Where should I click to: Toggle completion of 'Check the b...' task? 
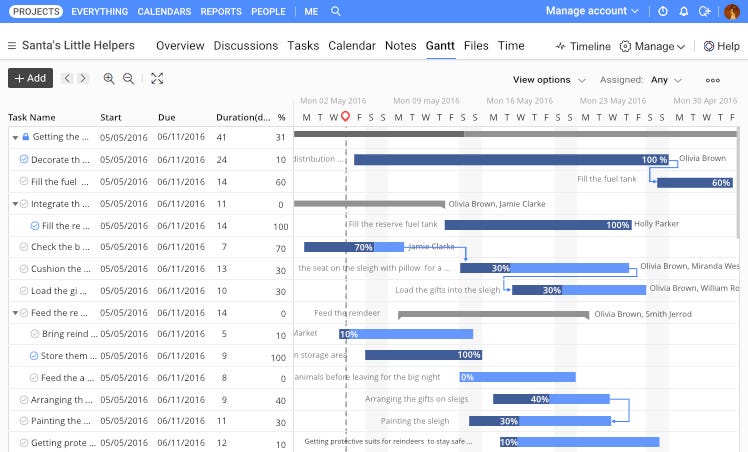click(x=23, y=247)
